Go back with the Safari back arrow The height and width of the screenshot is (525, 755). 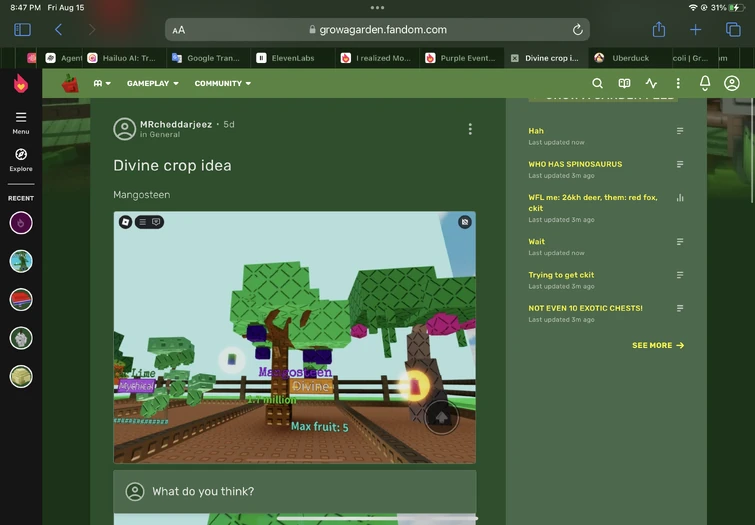[x=58, y=30]
